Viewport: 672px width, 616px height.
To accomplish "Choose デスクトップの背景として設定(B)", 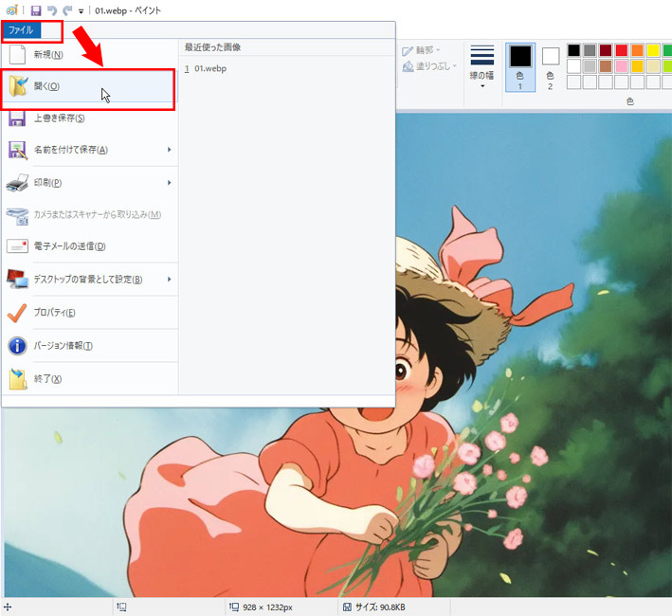I will pos(83,280).
